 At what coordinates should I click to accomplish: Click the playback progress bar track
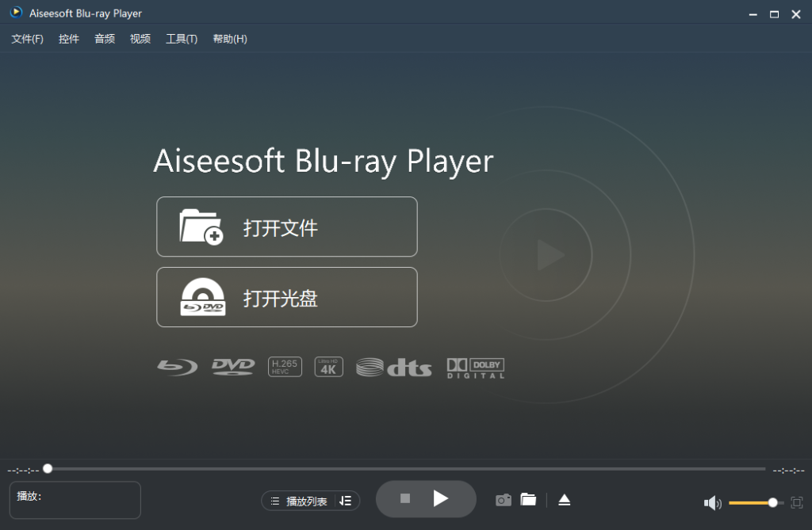coord(407,469)
